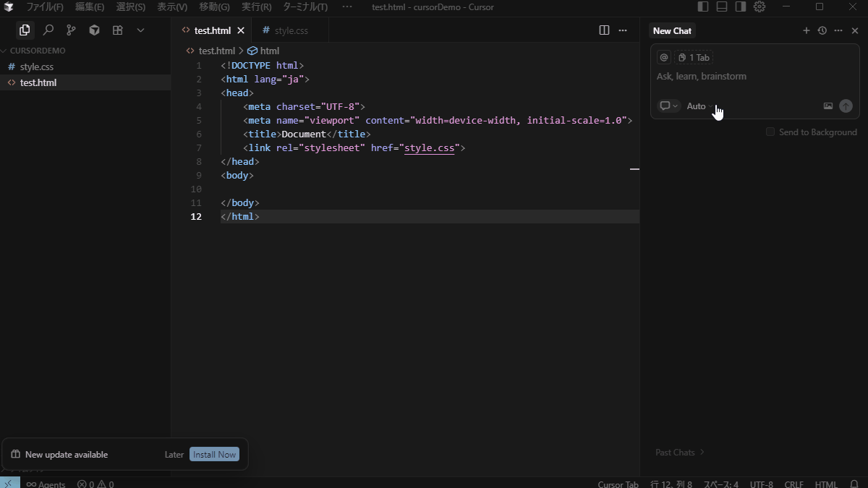Close the chat panel
Image resolution: width=868 pixels, height=488 pixels.
(x=855, y=30)
